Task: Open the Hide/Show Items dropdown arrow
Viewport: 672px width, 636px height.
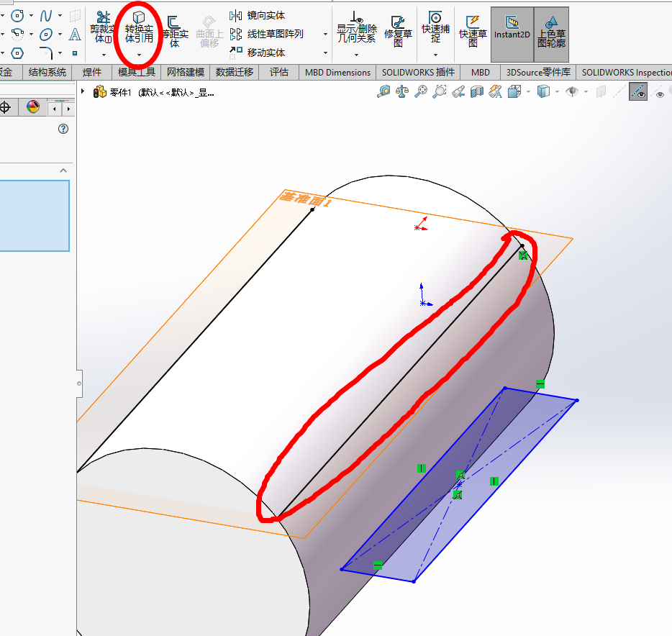Action: coord(586,91)
